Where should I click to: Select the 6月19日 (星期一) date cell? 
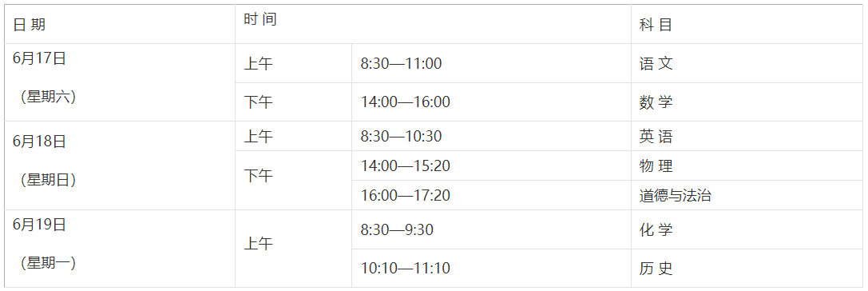click(120, 249)
